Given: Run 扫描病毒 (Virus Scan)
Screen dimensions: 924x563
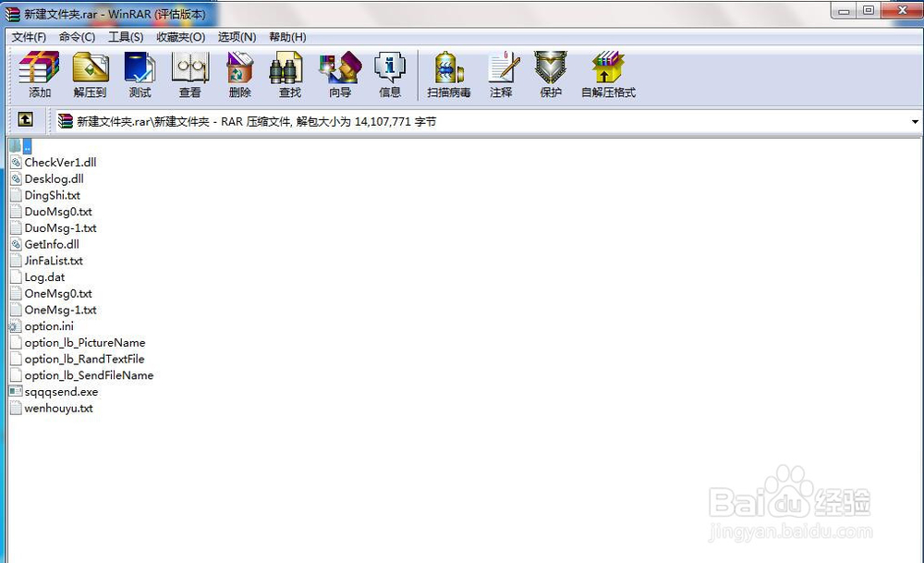Looking at the screenshot, I should (x=449, y=74).
